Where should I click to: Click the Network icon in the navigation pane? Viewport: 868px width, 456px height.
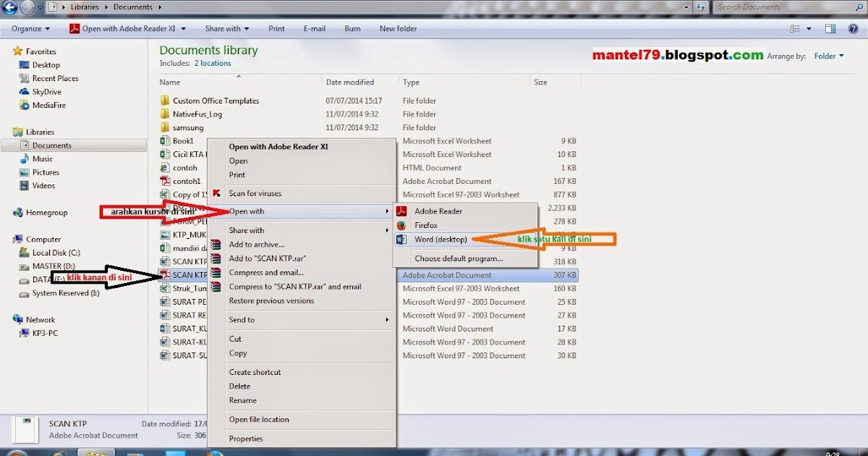pyautogui.click(x=18, y=319)
